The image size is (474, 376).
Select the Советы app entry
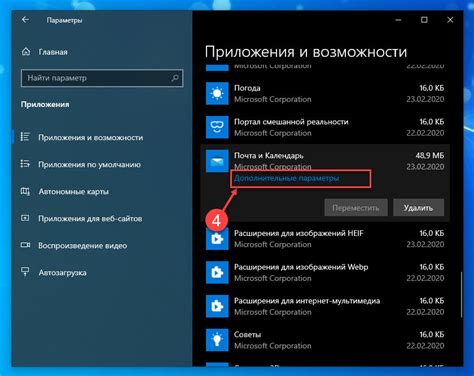pyautogui.click(x=325, y=340)
